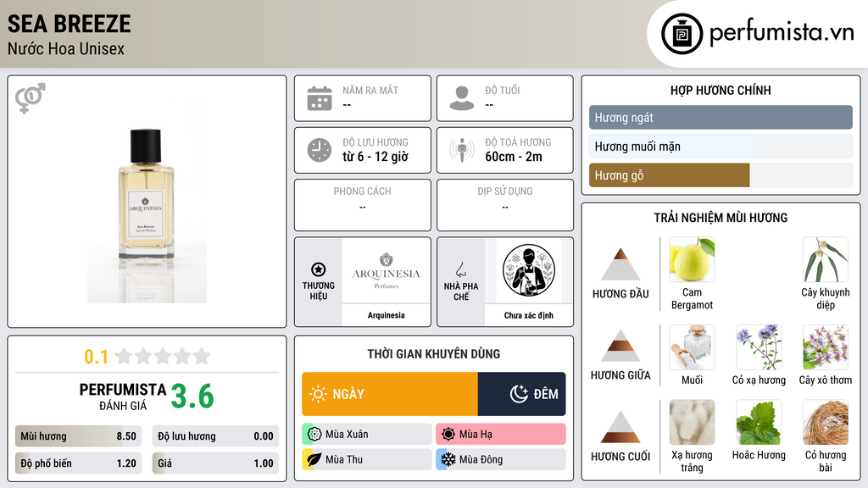The height and width of the screenshot is (488, 868).
Task: Click the unisex gender symbol icon
Action: [x=31, y=98]
